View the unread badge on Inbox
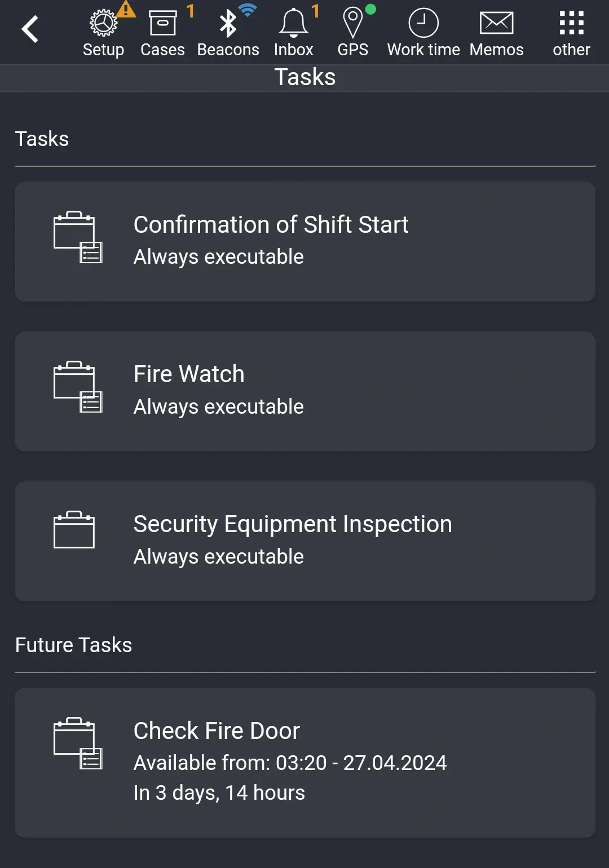Viewport: 609px width, 868px height. pos(315,9)
